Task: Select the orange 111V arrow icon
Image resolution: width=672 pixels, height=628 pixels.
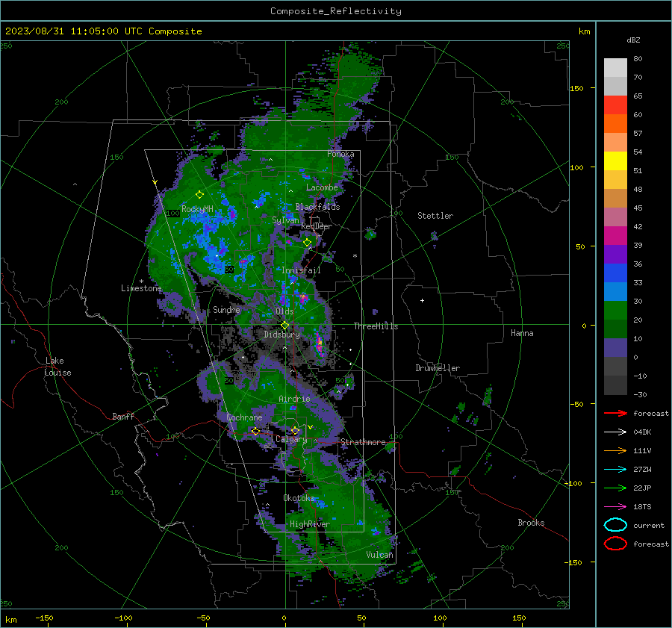Action: (615, 450)
